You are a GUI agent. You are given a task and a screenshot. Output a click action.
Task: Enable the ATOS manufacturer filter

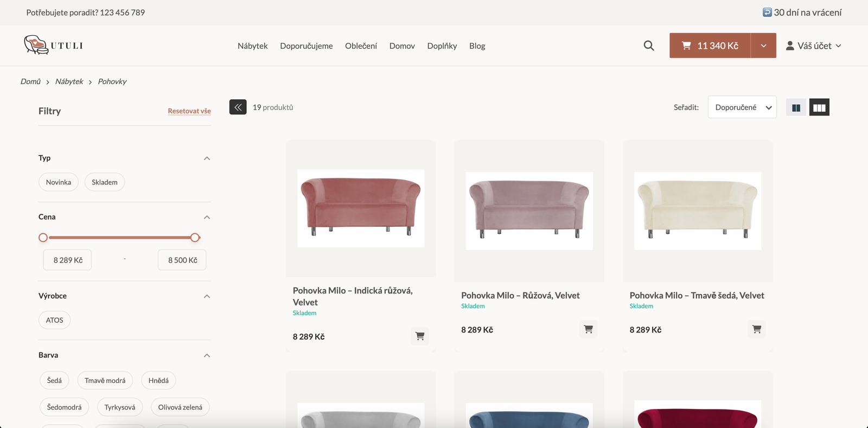pos(54,320)
